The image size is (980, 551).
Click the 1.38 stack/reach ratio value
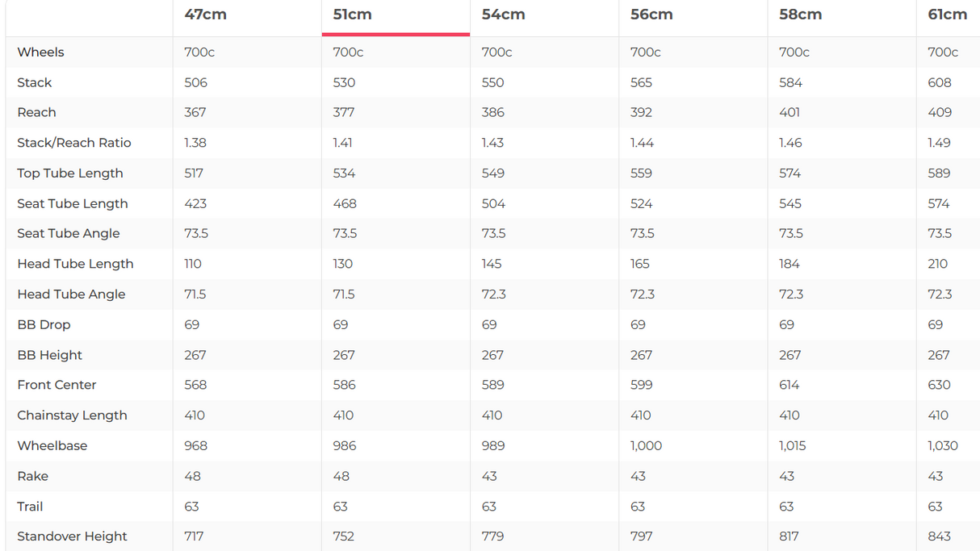pyautogui.click(x=195, y=143)
